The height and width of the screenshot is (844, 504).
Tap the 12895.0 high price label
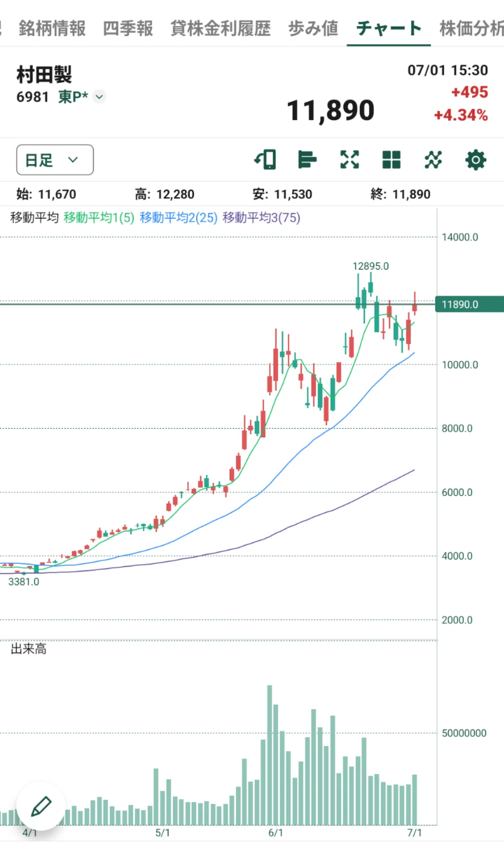click(x=371, y=266)
